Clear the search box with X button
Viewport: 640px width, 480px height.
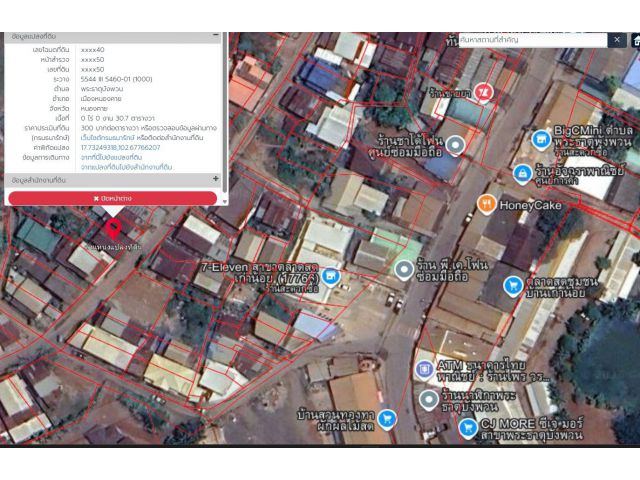[617, 40]
